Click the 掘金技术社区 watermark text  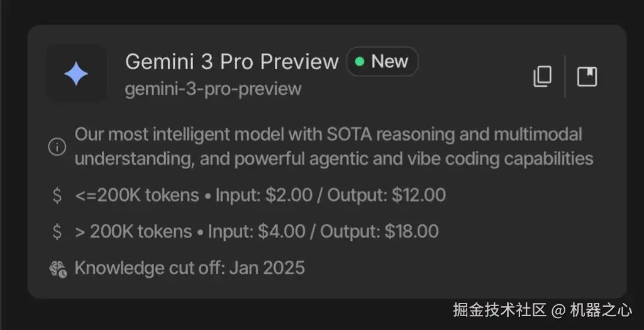[x=499, y=309]
